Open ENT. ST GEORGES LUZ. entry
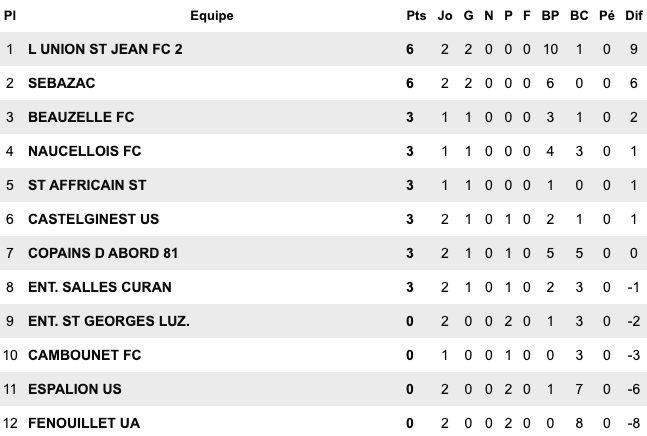Viewport: 647px width, 436px height. 109,321
